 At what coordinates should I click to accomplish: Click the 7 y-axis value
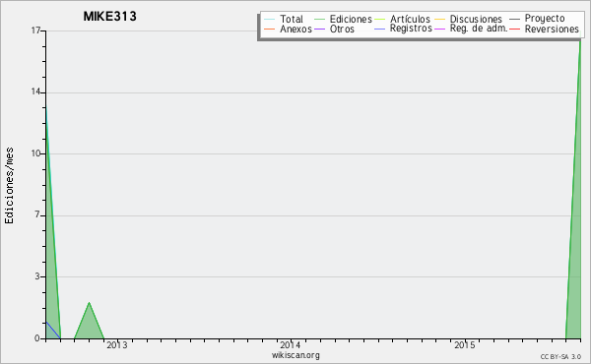(x=37, y=214)
